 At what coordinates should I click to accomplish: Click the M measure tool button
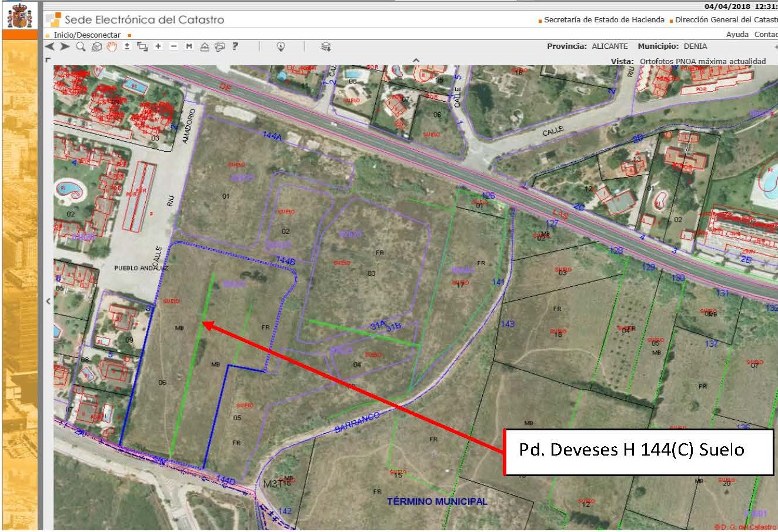tap(189, 46)
